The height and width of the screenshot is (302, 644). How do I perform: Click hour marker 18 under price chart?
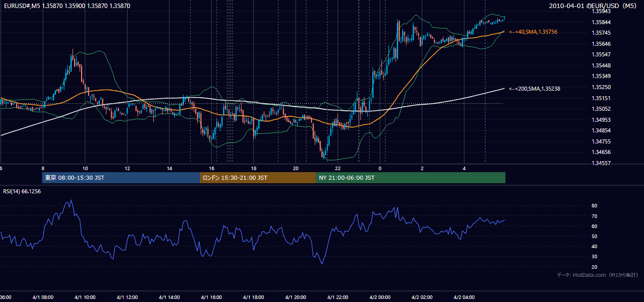[253, 169]
